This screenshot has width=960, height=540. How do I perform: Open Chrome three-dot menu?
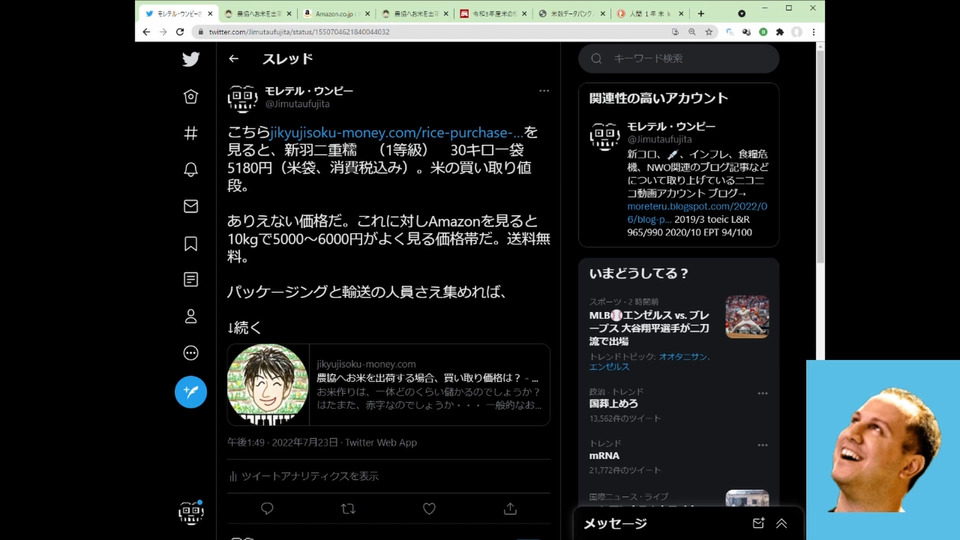point(814,32)
